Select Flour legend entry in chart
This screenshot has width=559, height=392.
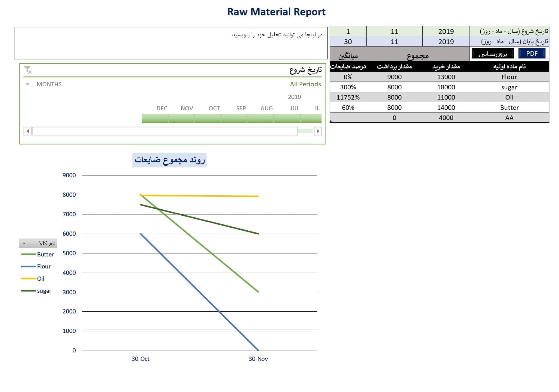(x=36, y=266)
